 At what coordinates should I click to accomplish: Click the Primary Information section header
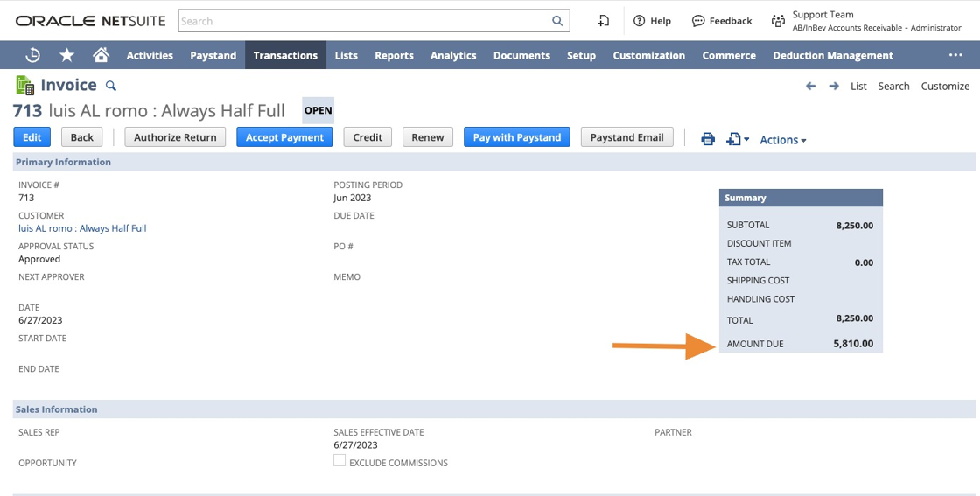[493, 162]
